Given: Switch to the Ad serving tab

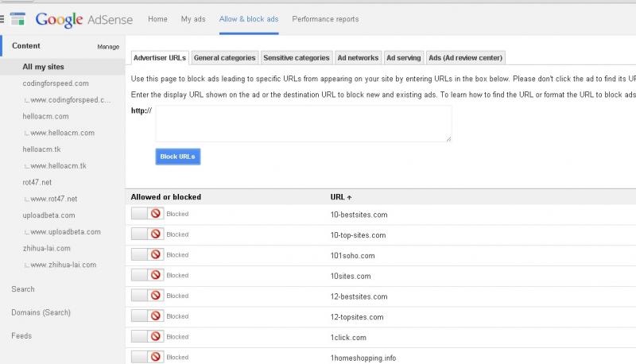Looking at the screenshot, I should click(x=404, y=57).
